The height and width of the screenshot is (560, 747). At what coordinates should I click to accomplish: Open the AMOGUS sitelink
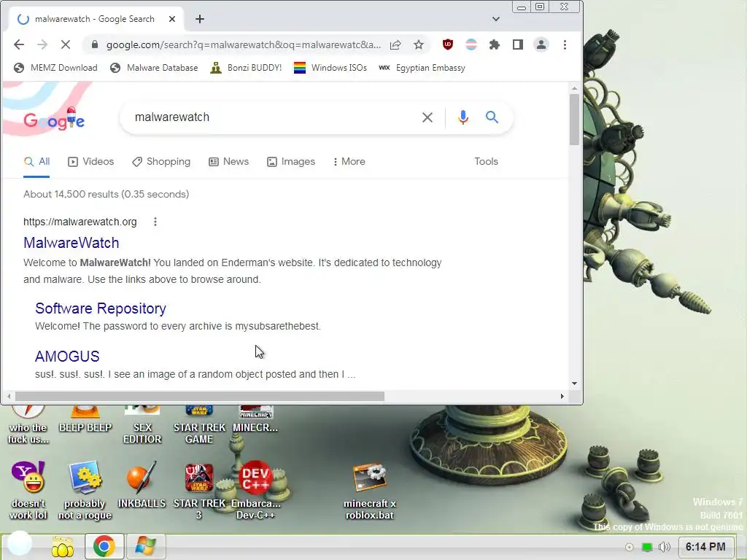coord(67,356)
